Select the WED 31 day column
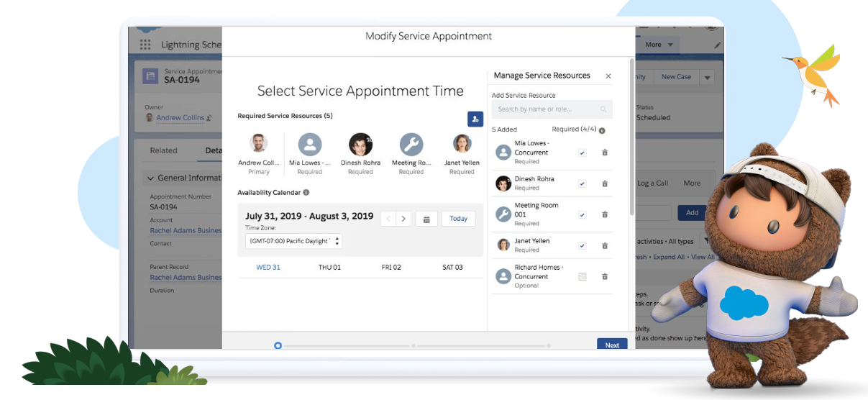The width and height of the screenshot is (868, 400). pos(268,268)
